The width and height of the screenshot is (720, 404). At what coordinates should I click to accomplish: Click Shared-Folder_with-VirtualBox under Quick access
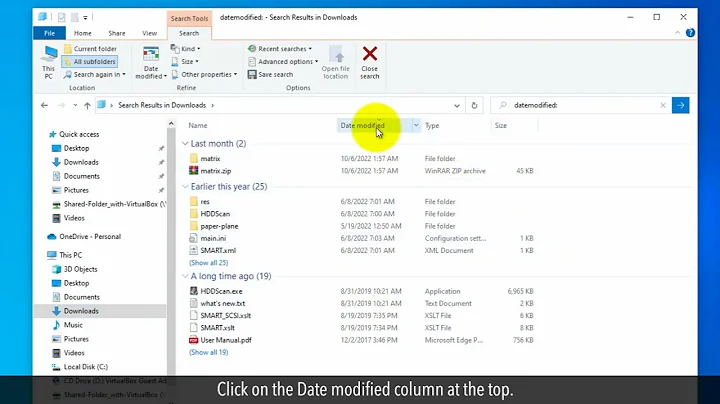pos(115,204)
